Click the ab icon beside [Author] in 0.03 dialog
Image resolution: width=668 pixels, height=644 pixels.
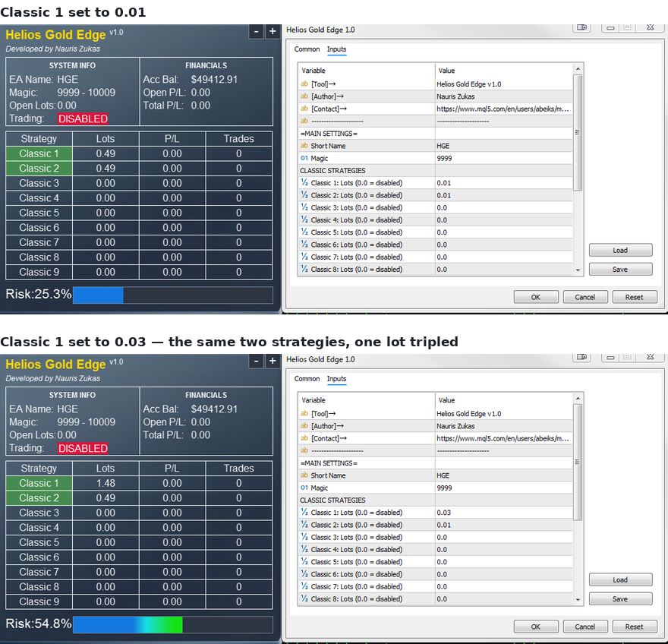(x=304, y=426)
